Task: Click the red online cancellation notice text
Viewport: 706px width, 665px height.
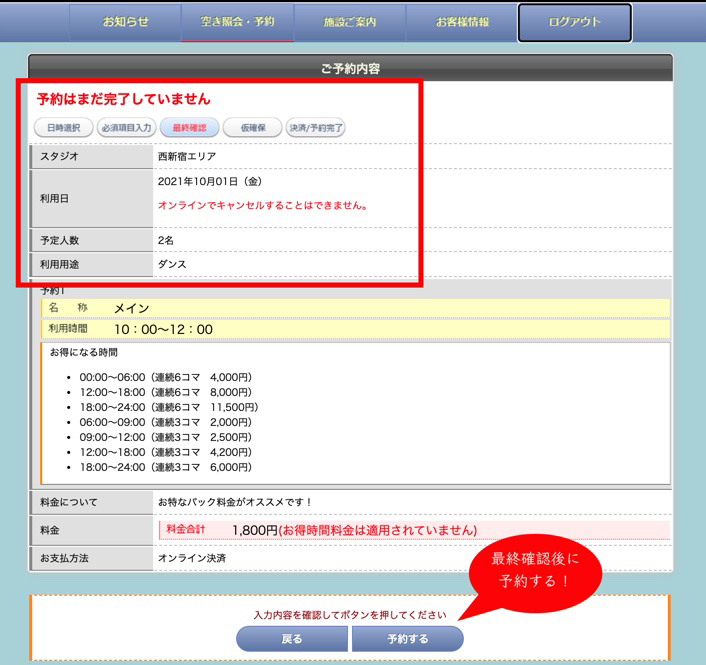Action: tap(263, 206)
